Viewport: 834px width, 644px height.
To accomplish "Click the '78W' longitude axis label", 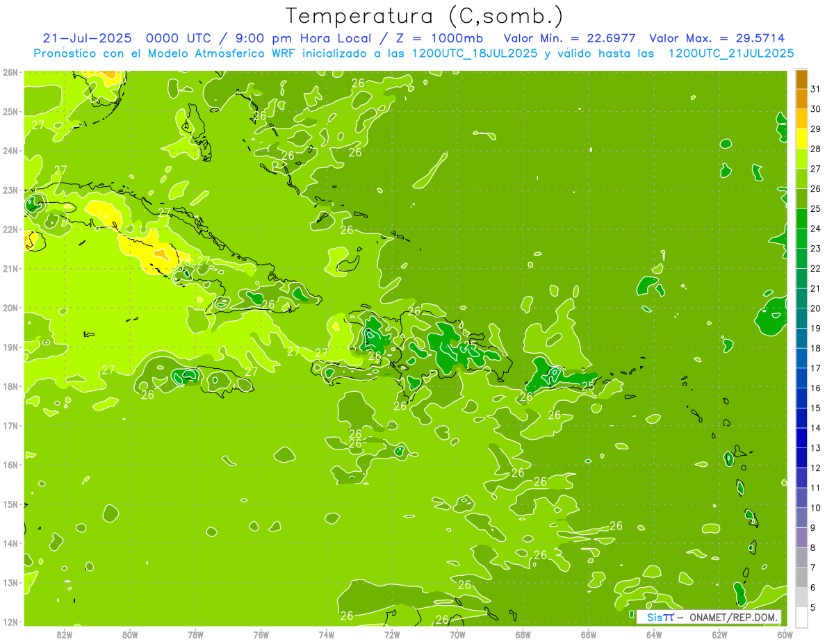I will 195,634.
